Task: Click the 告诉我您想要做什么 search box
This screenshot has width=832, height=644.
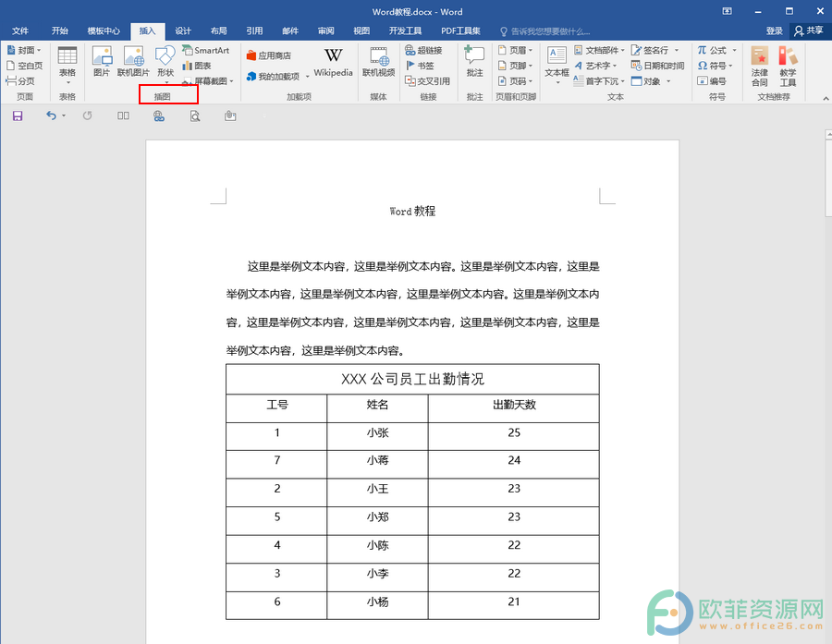Action: tap(544, 31)
